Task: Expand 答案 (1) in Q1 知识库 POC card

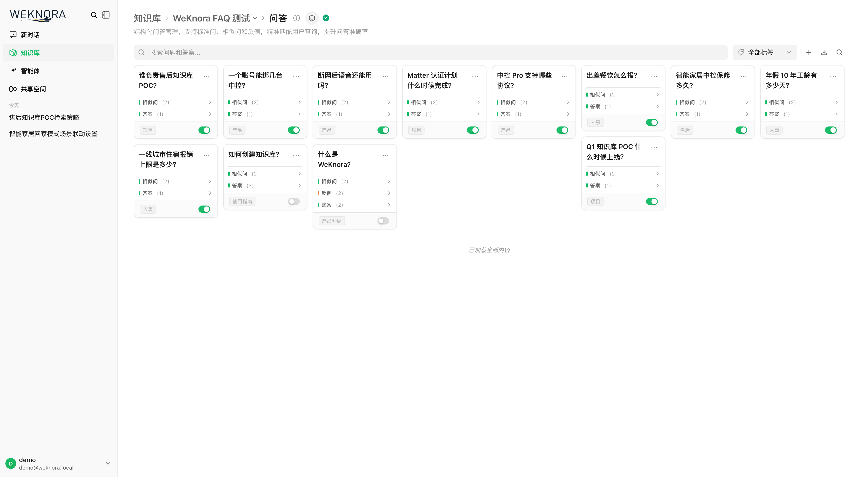Action: click(x=623, y=185)
